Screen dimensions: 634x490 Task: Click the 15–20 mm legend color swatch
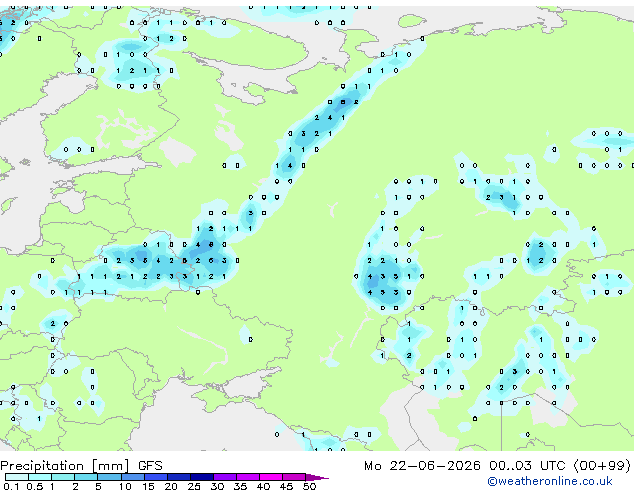(156, 477)
